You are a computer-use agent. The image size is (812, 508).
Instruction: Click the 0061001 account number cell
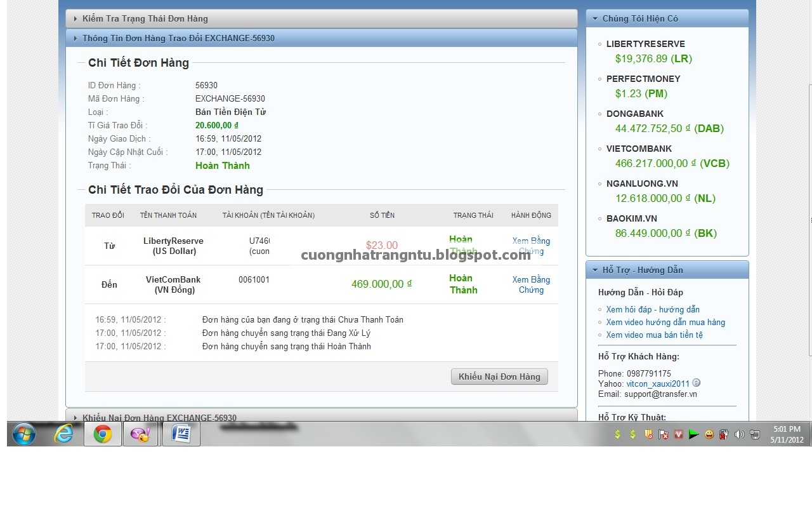pyautogui.click(x=254, y=279)
